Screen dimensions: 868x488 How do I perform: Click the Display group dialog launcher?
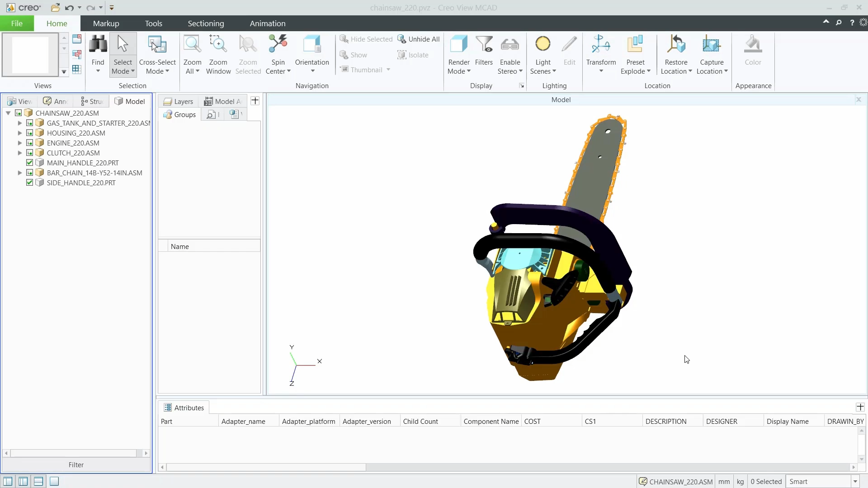(522, 86)
